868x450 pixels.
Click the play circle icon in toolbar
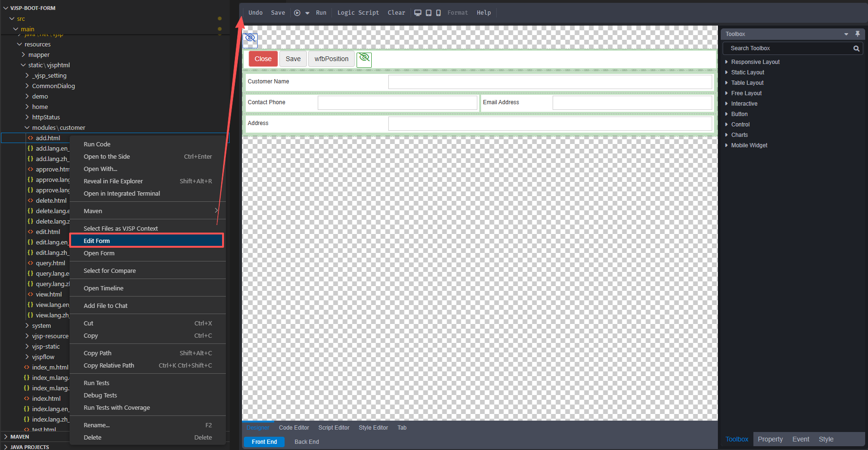tap(297, 13)
